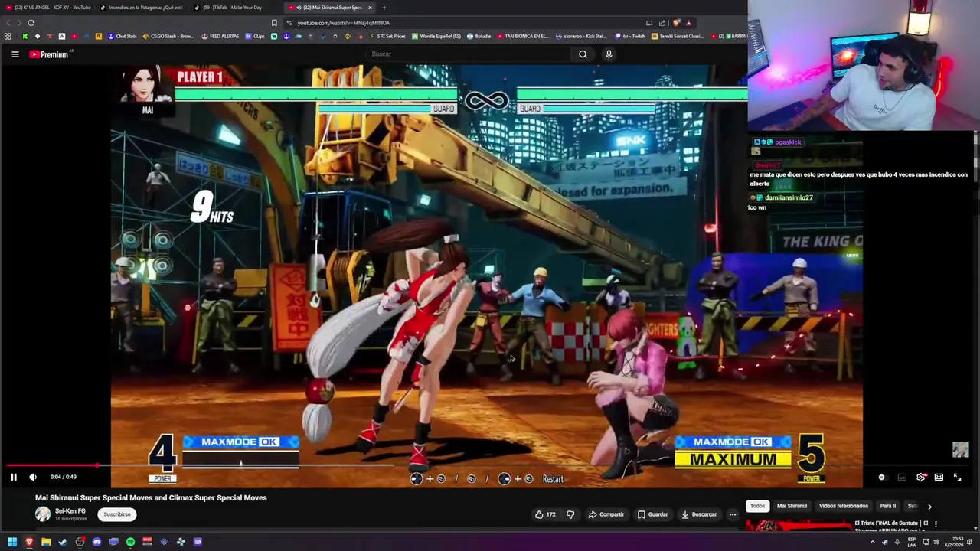Start voice search with the microphone
Screen dimensions: 980x551
click(609, 54)
